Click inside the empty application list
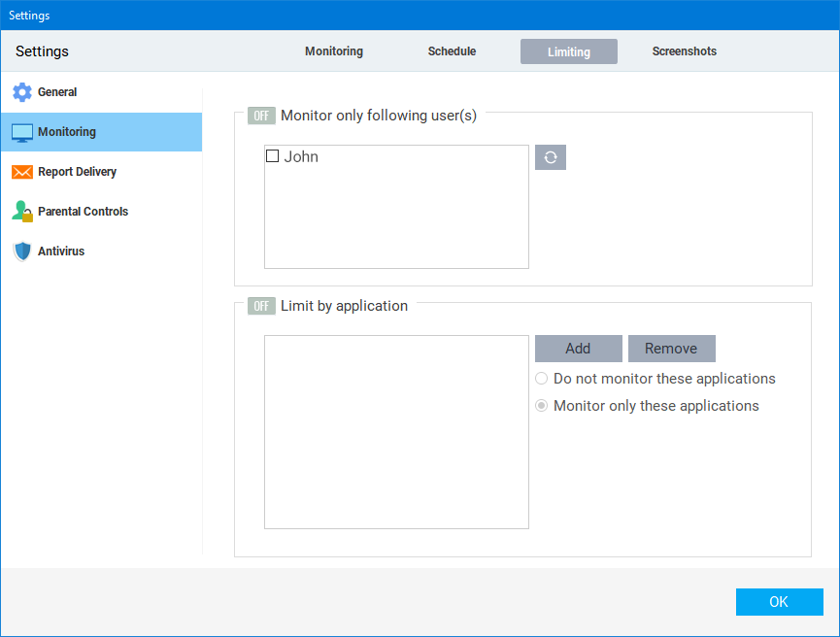This screenshot has height=637, width=840. point(396,431)
